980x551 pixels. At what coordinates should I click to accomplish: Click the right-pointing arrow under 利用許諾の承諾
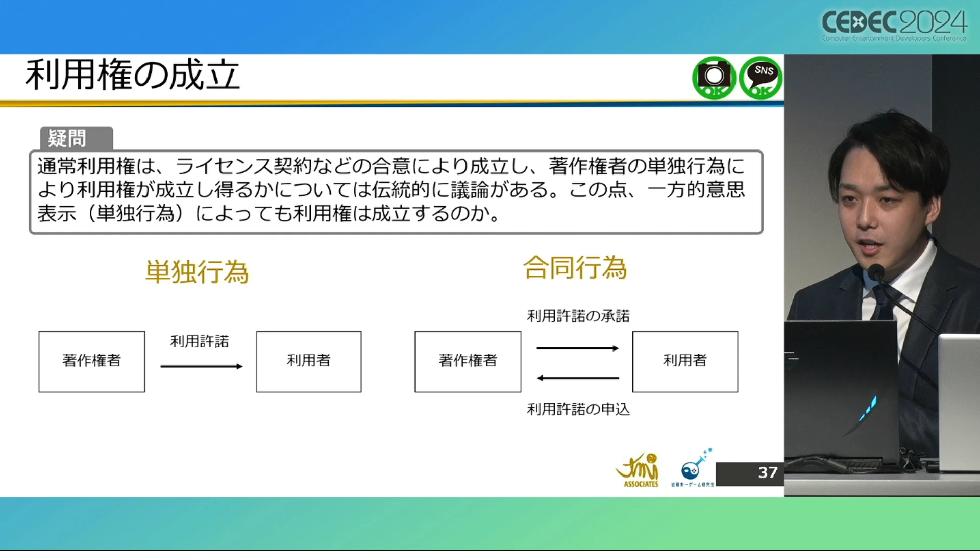(x=577, y=348)
